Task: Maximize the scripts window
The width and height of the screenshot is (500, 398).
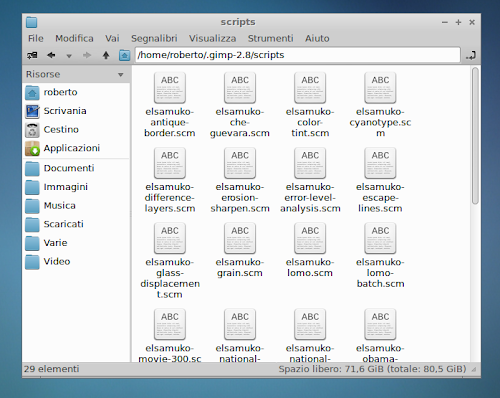Action: click(x=458, y=22)
